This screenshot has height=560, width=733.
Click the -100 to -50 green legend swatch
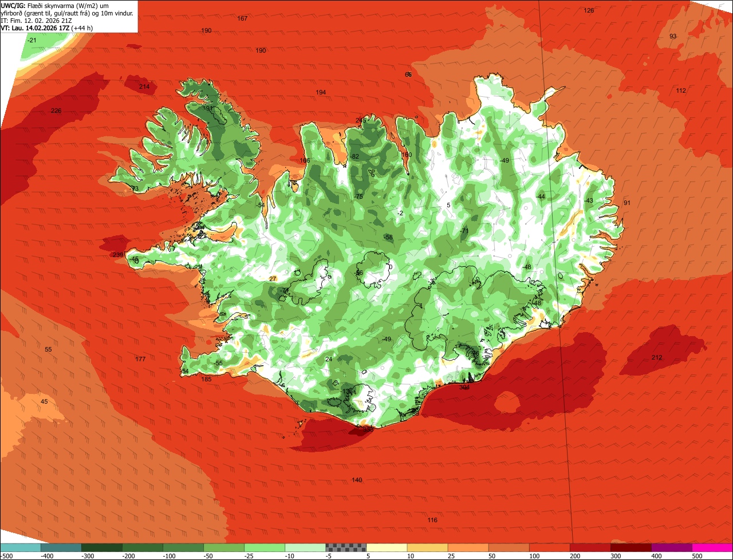pyautogui.click(x=183, y=547)
